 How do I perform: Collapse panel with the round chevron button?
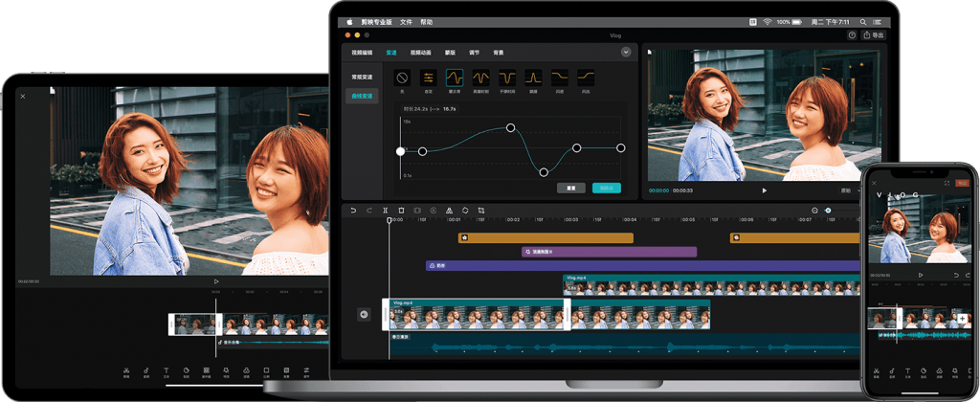click(x=626, y=53)
